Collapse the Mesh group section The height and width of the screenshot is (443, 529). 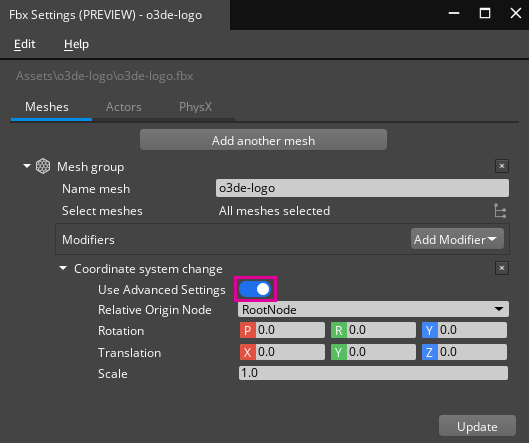pos(27,166)
